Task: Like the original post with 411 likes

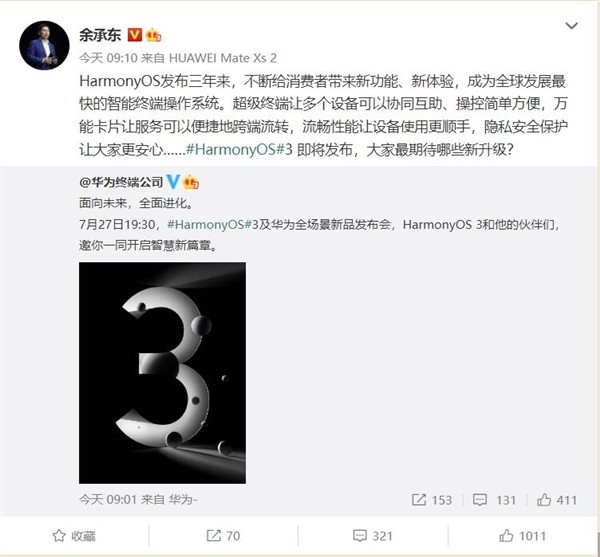Action: [x=557, y=500]
